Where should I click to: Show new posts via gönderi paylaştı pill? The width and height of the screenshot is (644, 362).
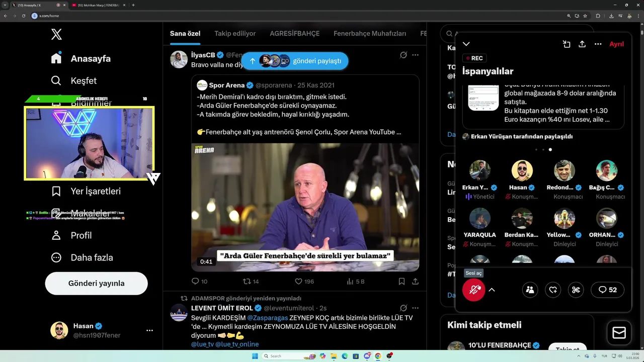tap(295, 61)
